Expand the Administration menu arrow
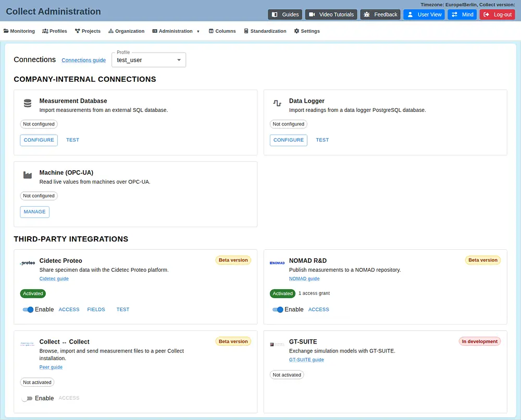This screenshot has width=521, height=420. [199, 31]
